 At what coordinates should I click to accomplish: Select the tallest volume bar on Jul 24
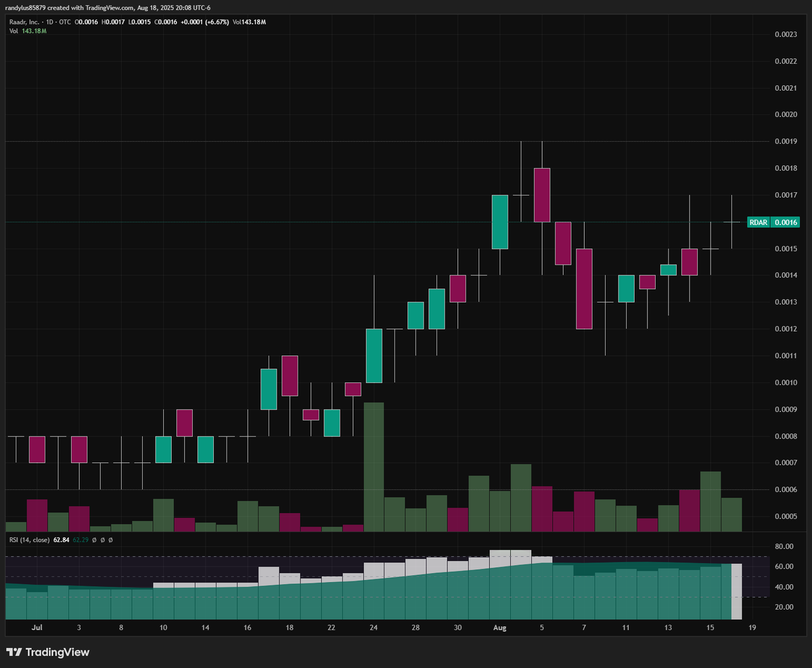tap(374, 467)
